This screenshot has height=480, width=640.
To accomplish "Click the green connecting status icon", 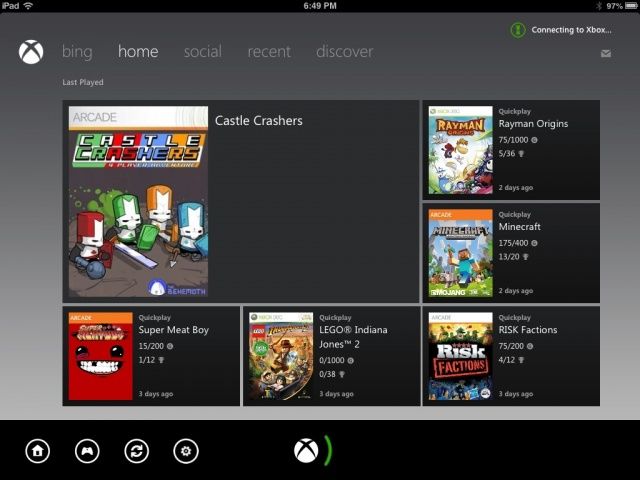I will pos(518,30).
